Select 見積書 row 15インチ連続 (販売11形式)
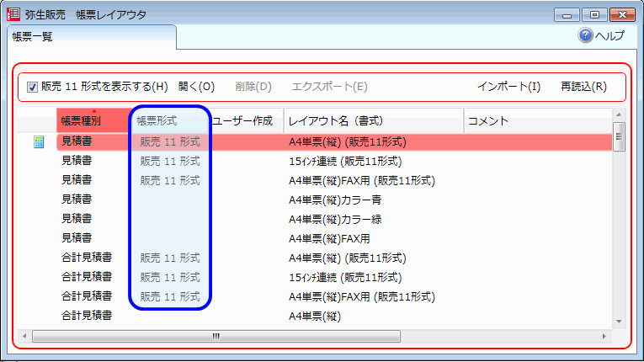 pos(334,161)
